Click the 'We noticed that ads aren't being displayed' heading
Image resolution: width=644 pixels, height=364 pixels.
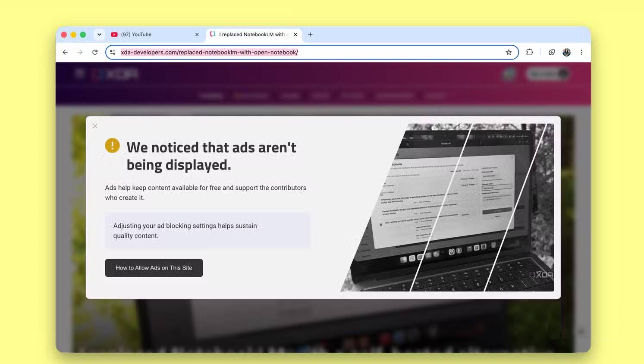pyautogui.click(x=211, y=156)
